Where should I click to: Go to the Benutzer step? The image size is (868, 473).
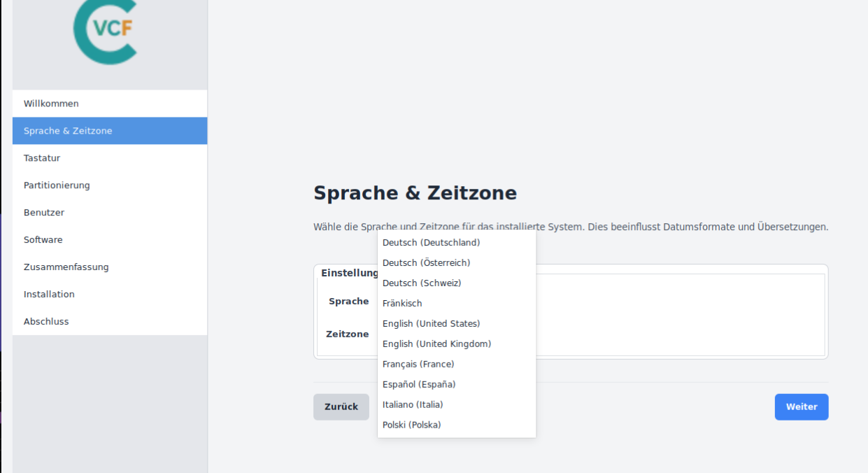[x=44, y=213]
